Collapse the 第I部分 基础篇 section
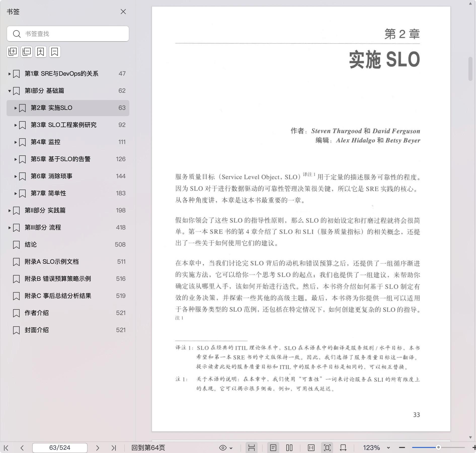The image size is (476, 453). [10, 91]
